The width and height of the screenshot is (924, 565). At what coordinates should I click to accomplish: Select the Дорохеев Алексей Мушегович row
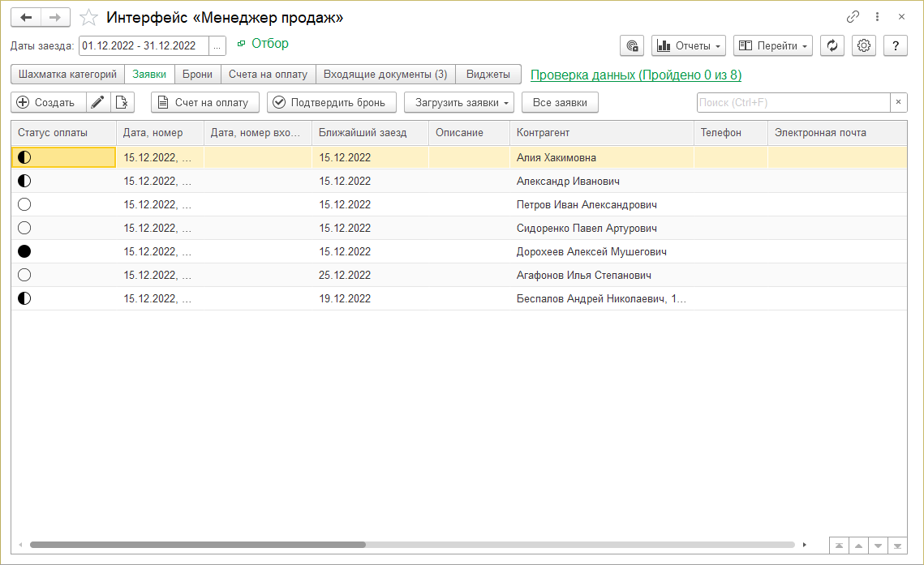pyautogui.click(x=591, y=252)
